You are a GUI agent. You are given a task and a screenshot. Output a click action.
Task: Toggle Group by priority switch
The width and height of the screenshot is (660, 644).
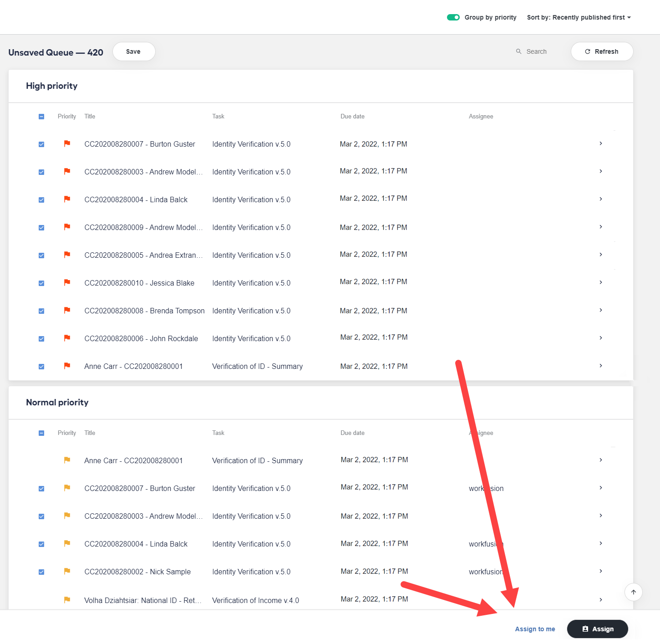pos(453,17)
